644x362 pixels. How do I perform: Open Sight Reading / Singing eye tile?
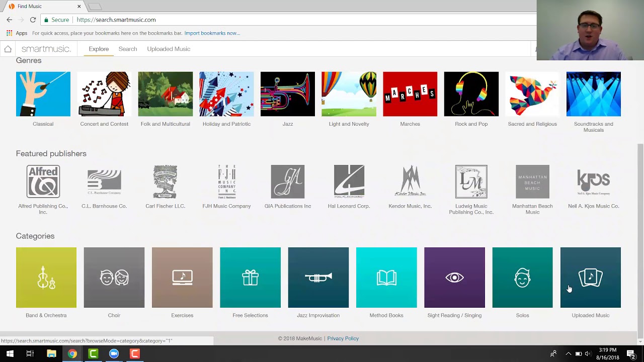click(454, 278)
